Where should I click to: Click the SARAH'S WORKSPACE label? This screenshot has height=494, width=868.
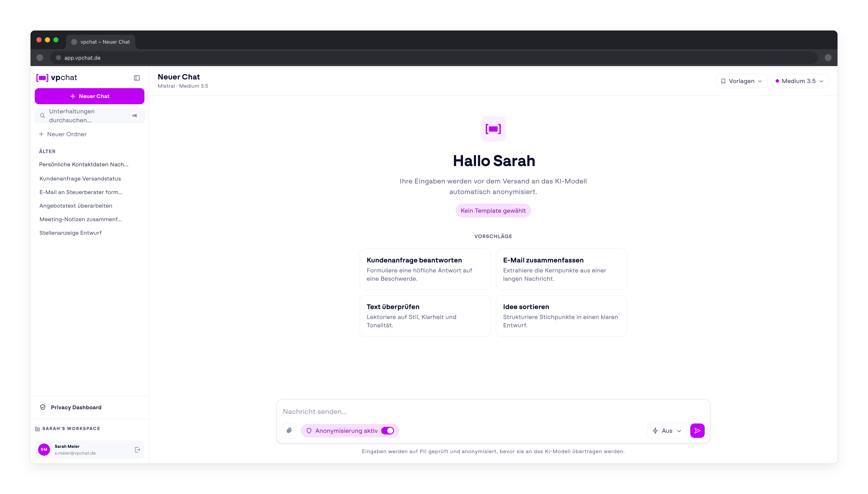[71, 429]
